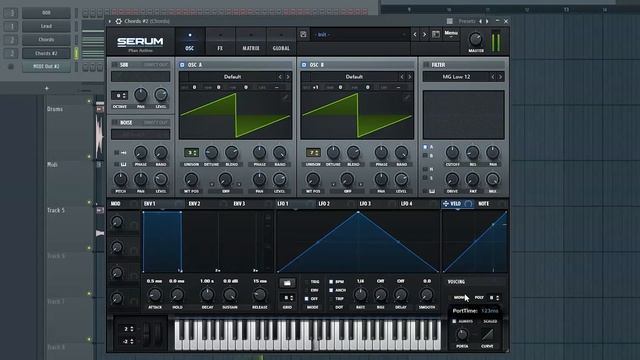
Task: Toggle OSC B on or off
Action: 304,65
